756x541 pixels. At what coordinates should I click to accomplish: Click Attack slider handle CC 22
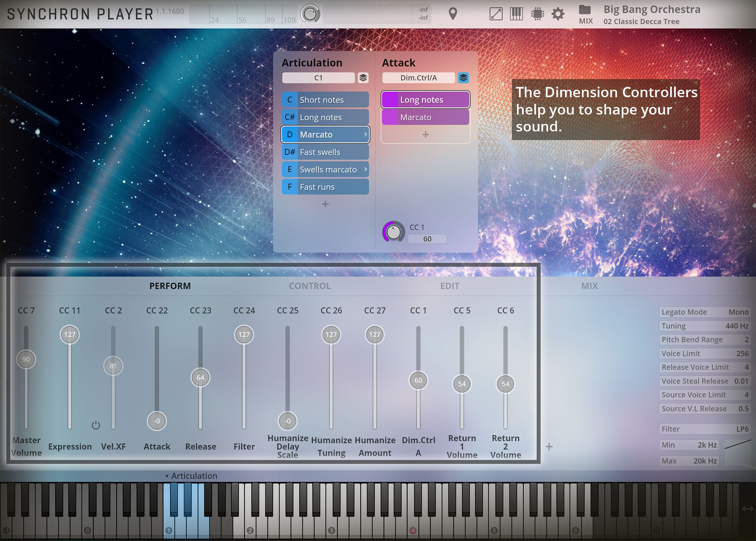pyautogui.click(x=157, y=421)
